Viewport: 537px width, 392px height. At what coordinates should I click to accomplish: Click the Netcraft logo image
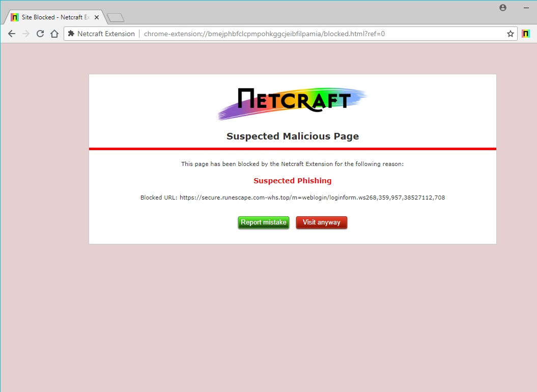tap(293, 103)
